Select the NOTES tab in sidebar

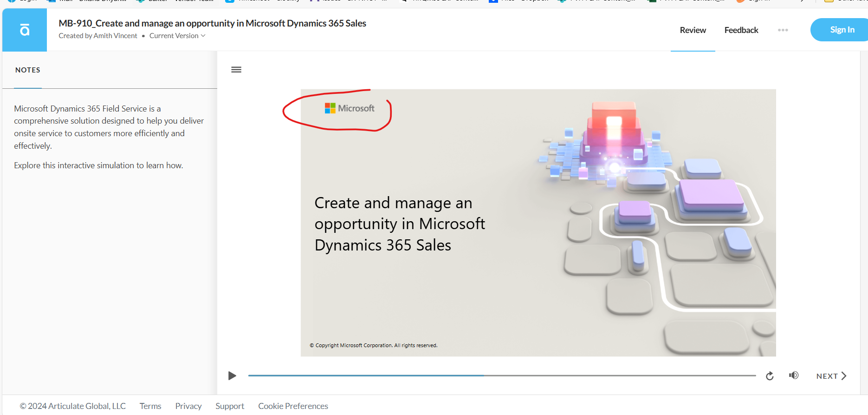(x=28, y=70)
